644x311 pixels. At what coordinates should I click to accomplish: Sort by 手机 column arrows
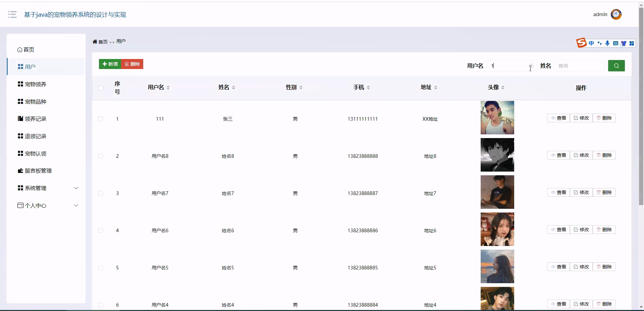pos(368,87)
